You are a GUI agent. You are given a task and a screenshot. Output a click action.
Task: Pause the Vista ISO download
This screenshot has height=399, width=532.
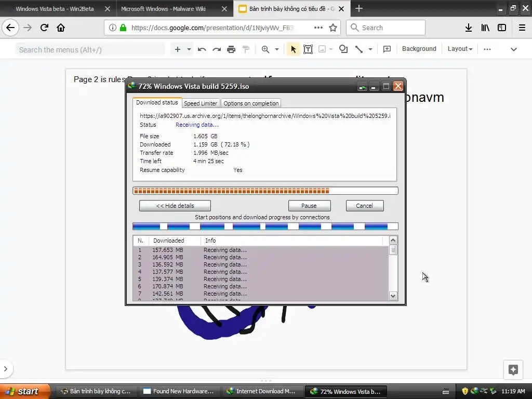309,206
